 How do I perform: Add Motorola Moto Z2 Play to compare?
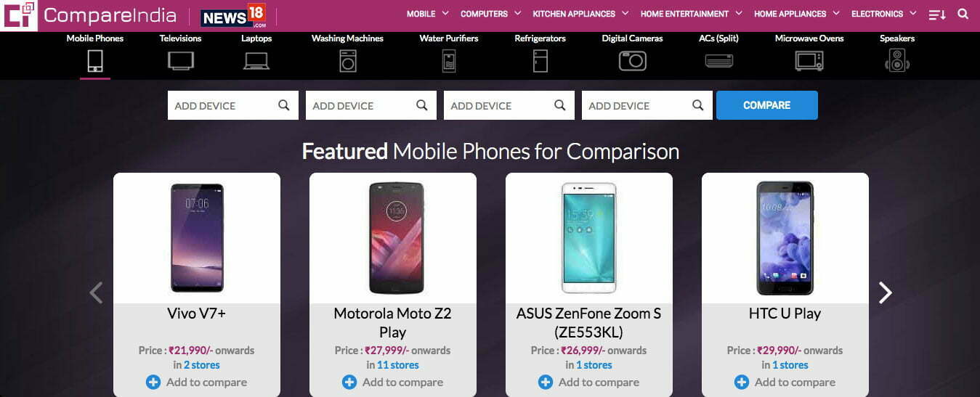coord(393,382)
